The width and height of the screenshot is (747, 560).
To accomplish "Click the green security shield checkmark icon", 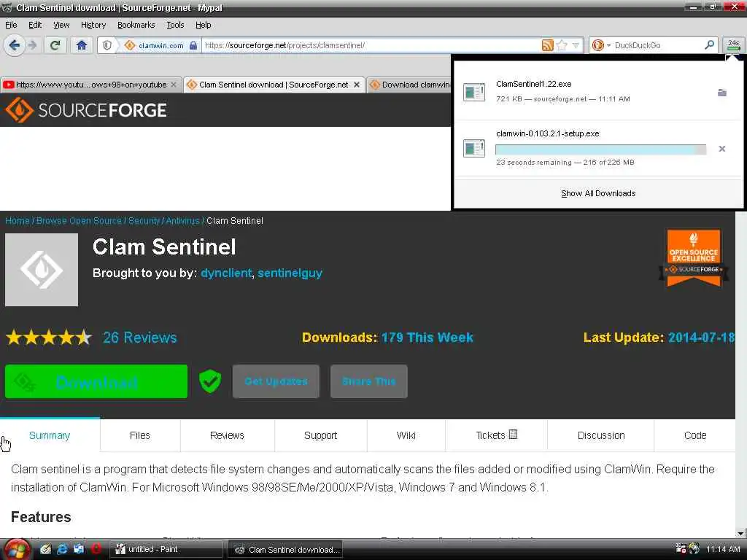I will 210,381.
